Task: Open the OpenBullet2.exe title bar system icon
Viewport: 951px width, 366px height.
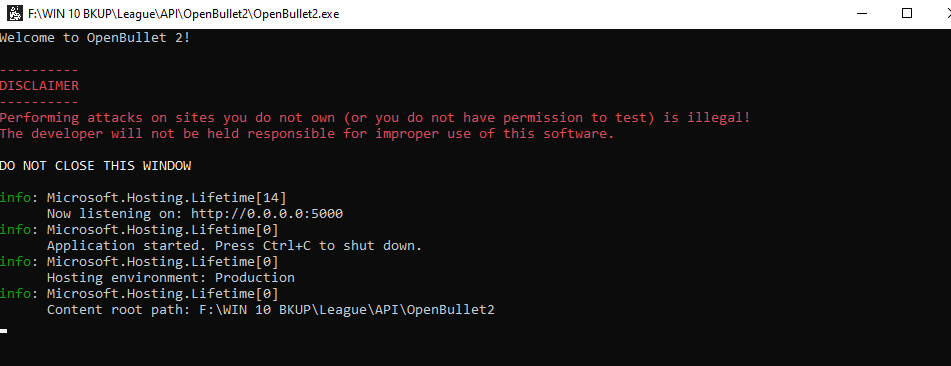Action: [15, 13]
